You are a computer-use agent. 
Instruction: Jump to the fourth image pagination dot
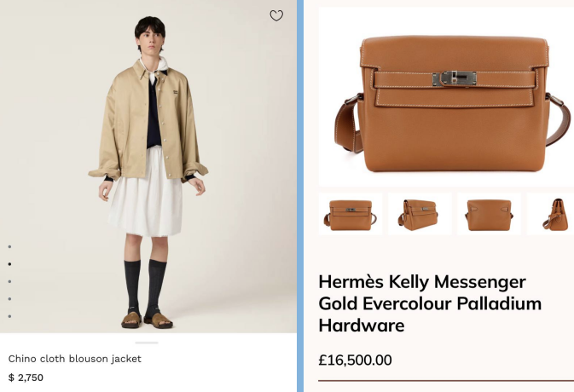point(9,299)
